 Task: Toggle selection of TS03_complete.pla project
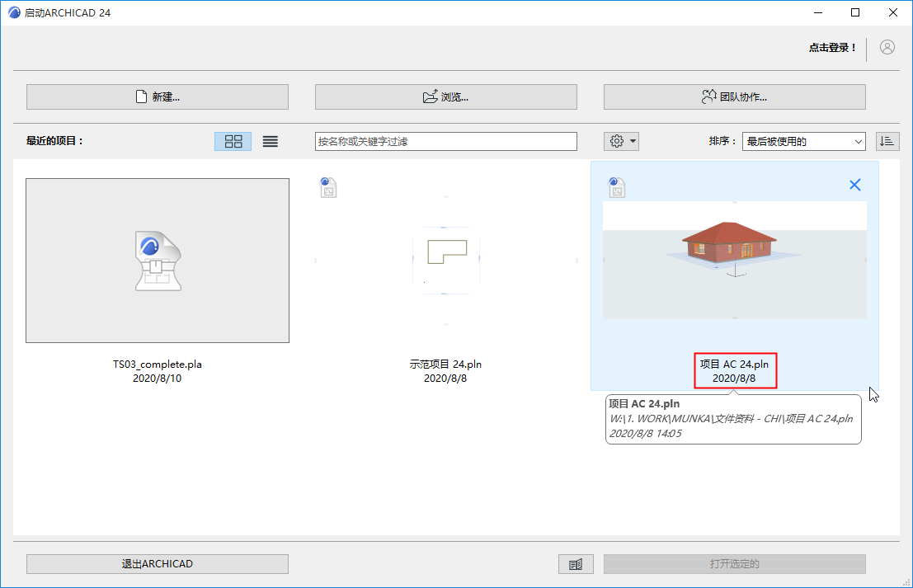(x=158, y=261)
